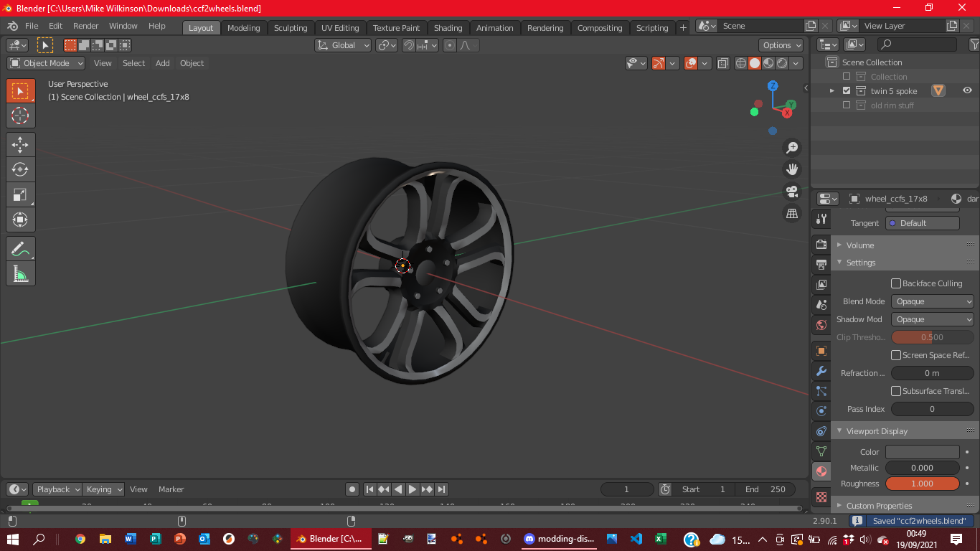
Task: Toggle camera view in viewport
Action: click(x=792, y=192)
